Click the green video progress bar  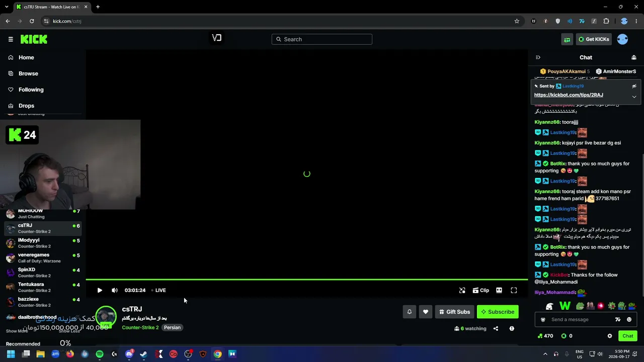coord(307,280)
